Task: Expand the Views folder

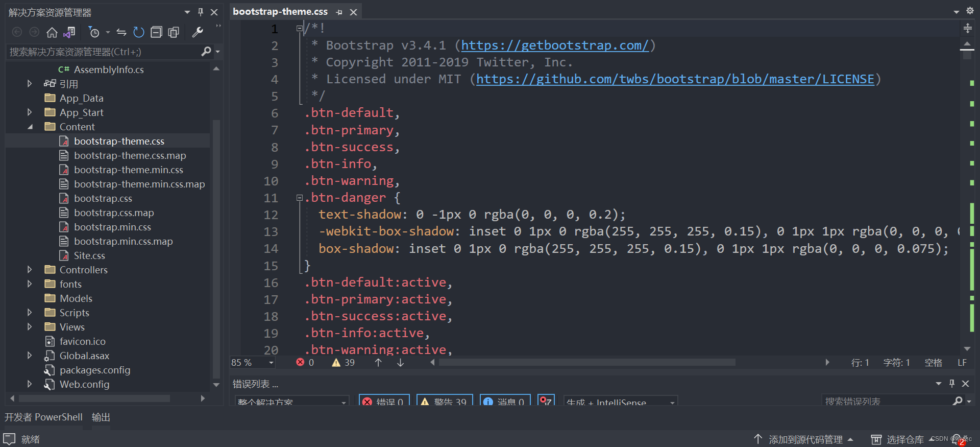Action: (x=30, y=327)
